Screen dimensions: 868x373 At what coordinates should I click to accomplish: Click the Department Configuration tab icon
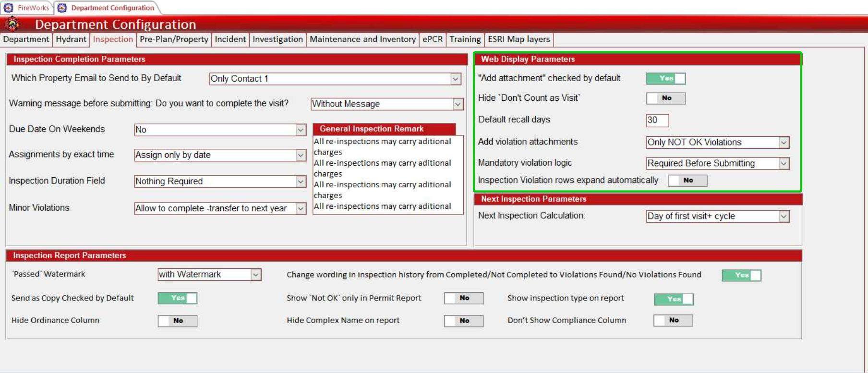[x=62, y=8]
